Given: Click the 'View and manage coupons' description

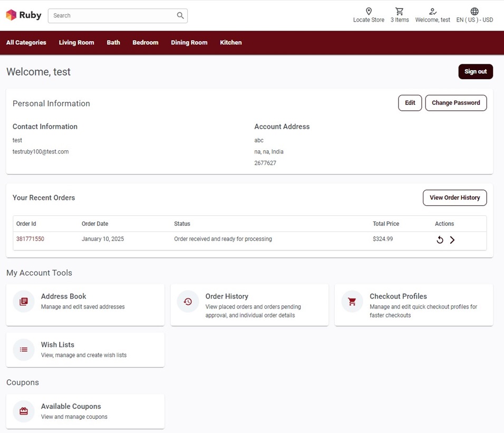Looking at the screenshot, I should (x=74, y=417).
